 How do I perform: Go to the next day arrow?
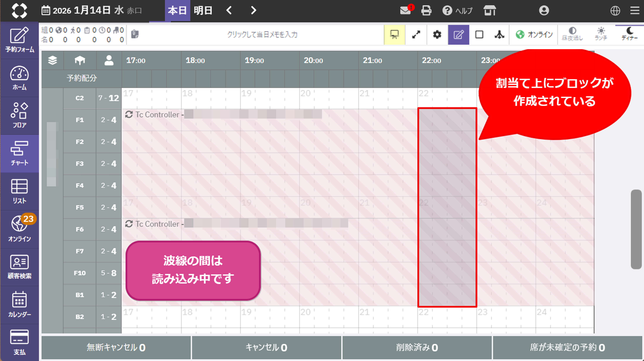pos(253,10)
